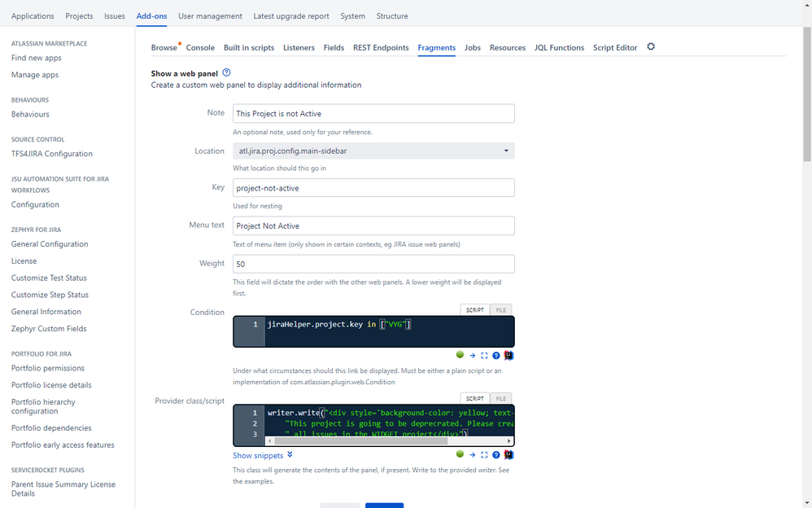Switch to REST Endpoints tab
The height and width of the screenshot is (508, 812).
pos(381,48)
